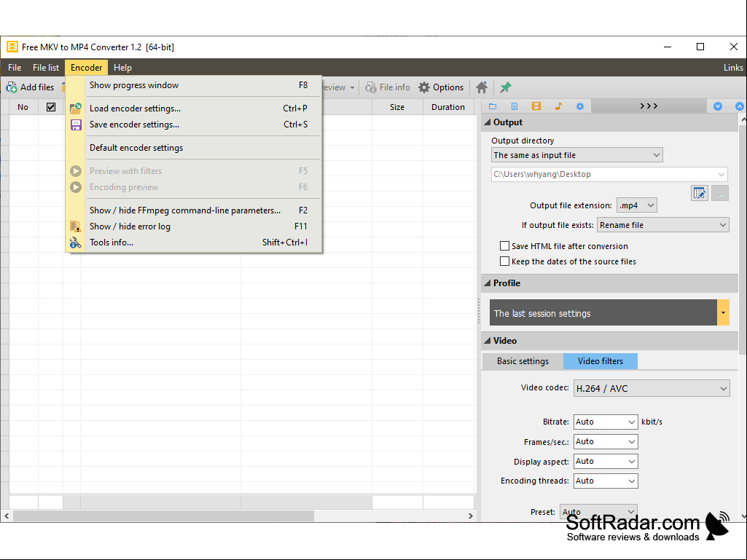Open the File list menu

(x=46, y=68)
